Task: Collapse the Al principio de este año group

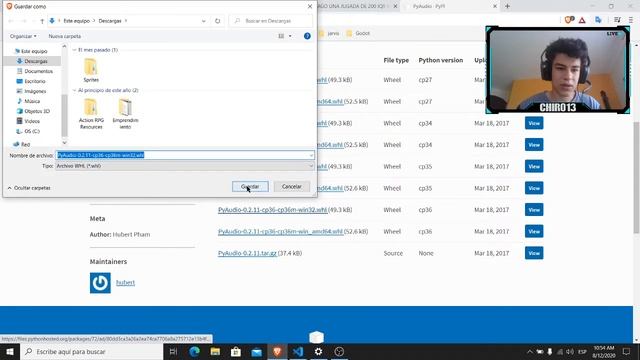Action: (x=74, y=90)
